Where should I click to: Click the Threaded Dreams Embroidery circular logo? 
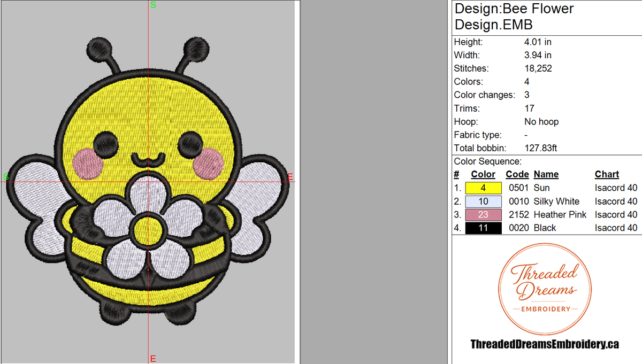(545, 290)
